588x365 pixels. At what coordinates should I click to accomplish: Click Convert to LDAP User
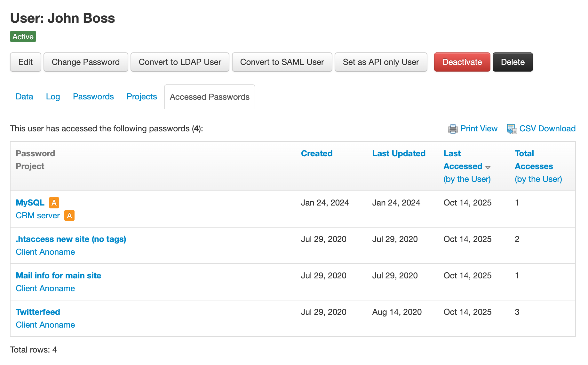point(180,62)
